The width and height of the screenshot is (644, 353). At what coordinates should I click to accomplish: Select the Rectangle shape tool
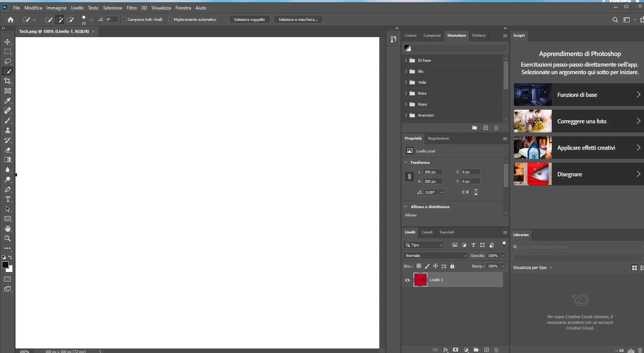tap(8, 219)
